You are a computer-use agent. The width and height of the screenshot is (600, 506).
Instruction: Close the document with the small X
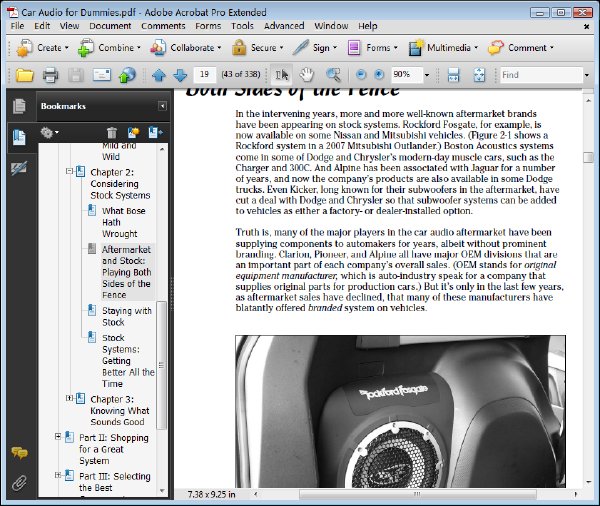click(586, 27)
